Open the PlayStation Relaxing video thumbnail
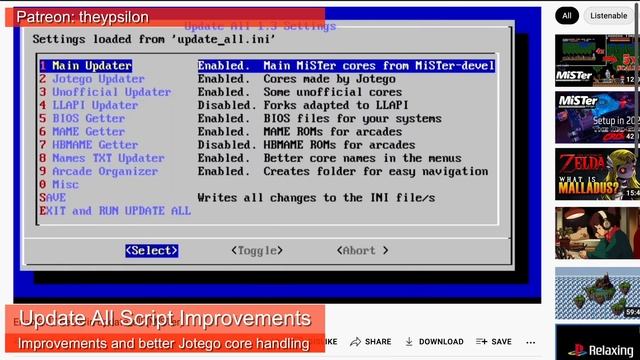 pyautogui.click(x=597, y=342)
